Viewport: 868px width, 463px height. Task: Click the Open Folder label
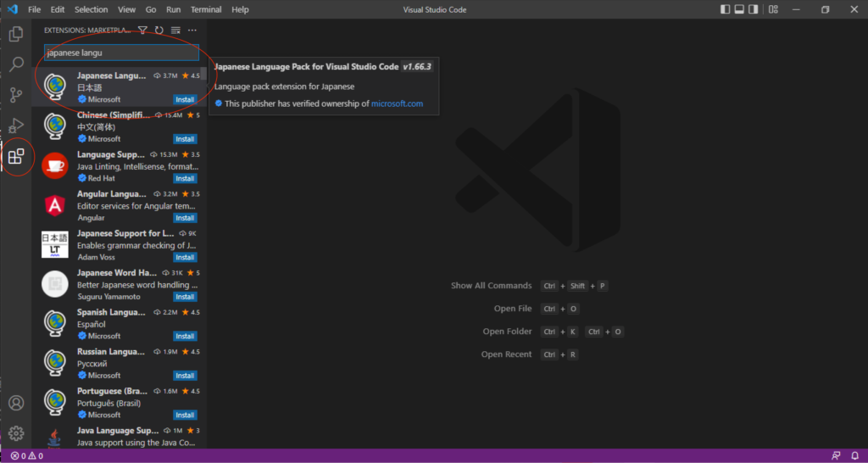pos(507,332)
